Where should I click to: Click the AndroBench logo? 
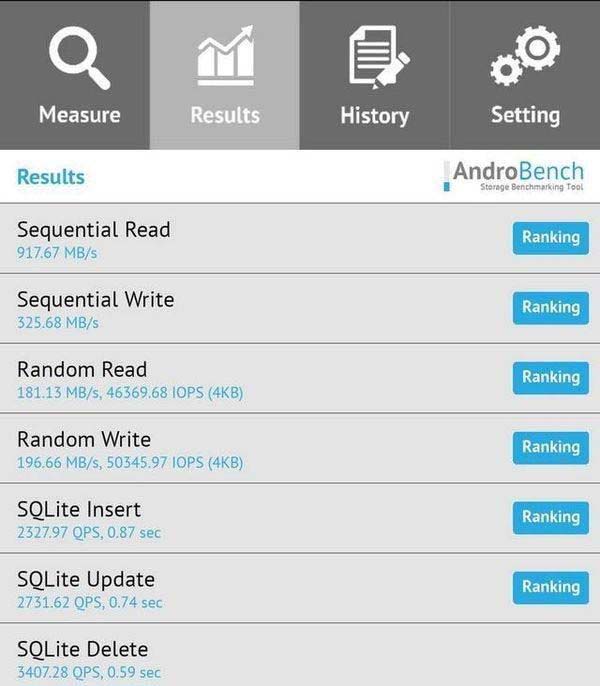pyautogui.click(x=514, y=176)
